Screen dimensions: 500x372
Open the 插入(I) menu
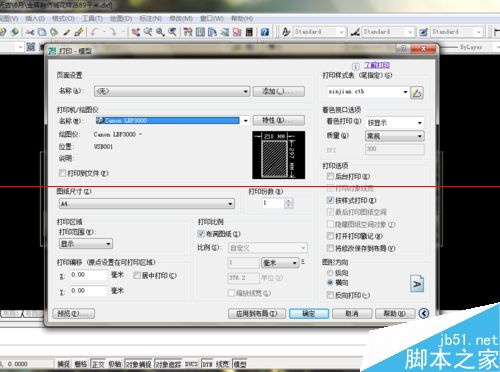(x=35, y=18)
